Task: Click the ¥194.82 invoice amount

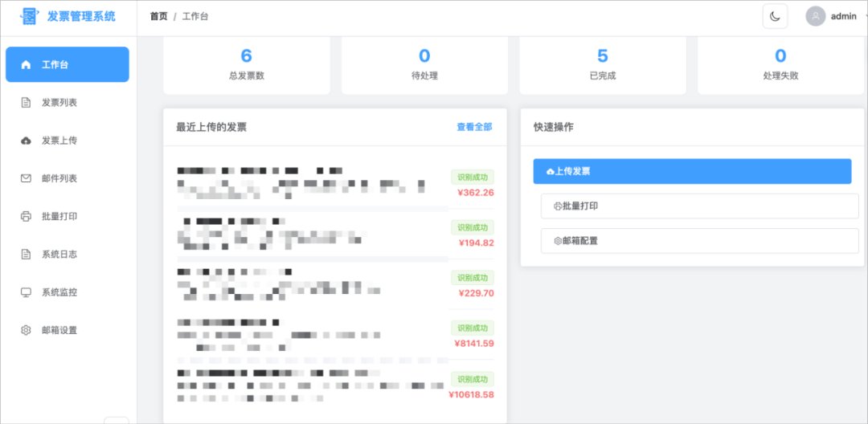Action: pyautogui.click(x=476, y=243)
